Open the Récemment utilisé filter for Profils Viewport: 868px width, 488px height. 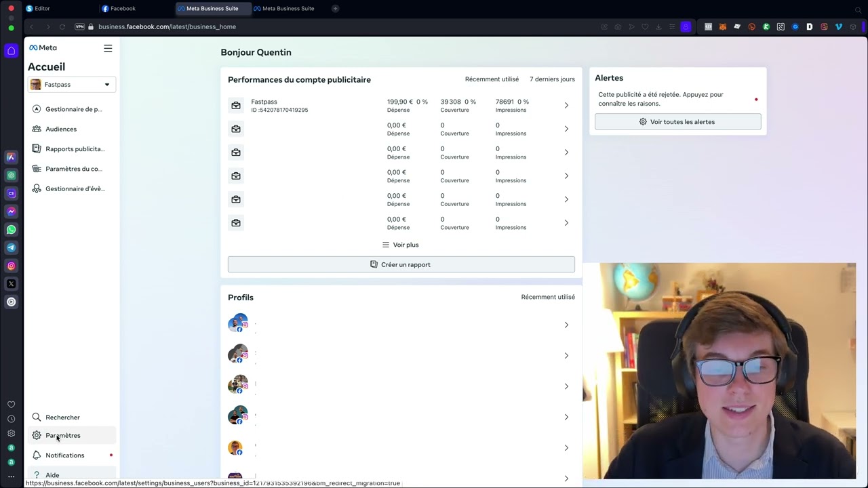click(x=548, y=297)
